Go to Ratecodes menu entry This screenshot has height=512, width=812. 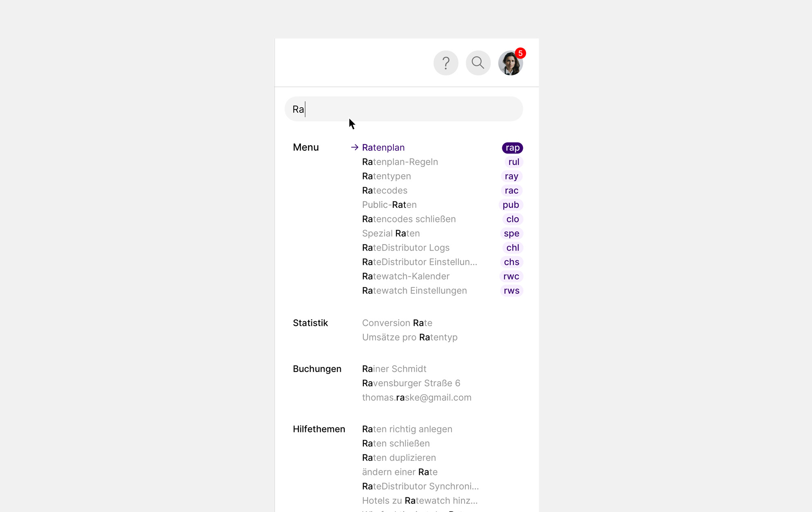point(384,190)
